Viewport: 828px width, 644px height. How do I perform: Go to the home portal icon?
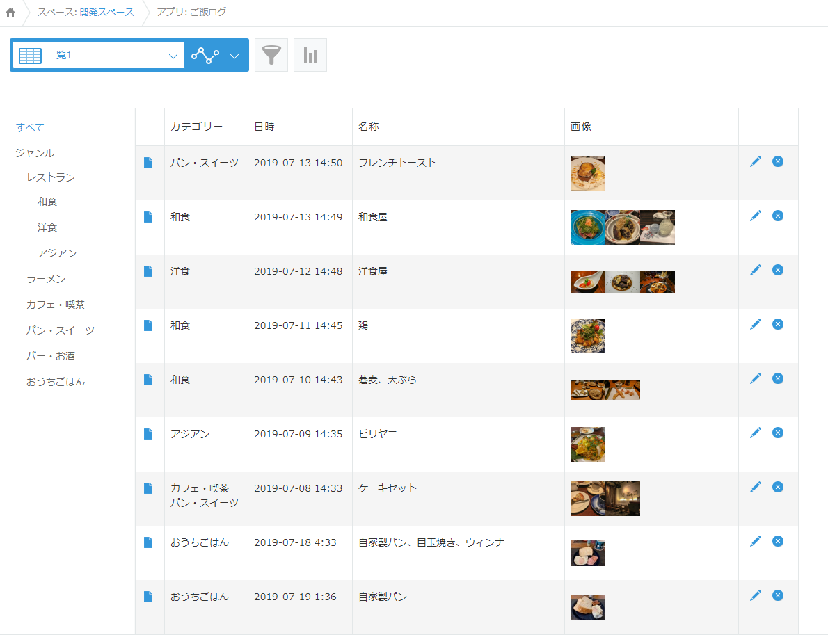[10, 12]
